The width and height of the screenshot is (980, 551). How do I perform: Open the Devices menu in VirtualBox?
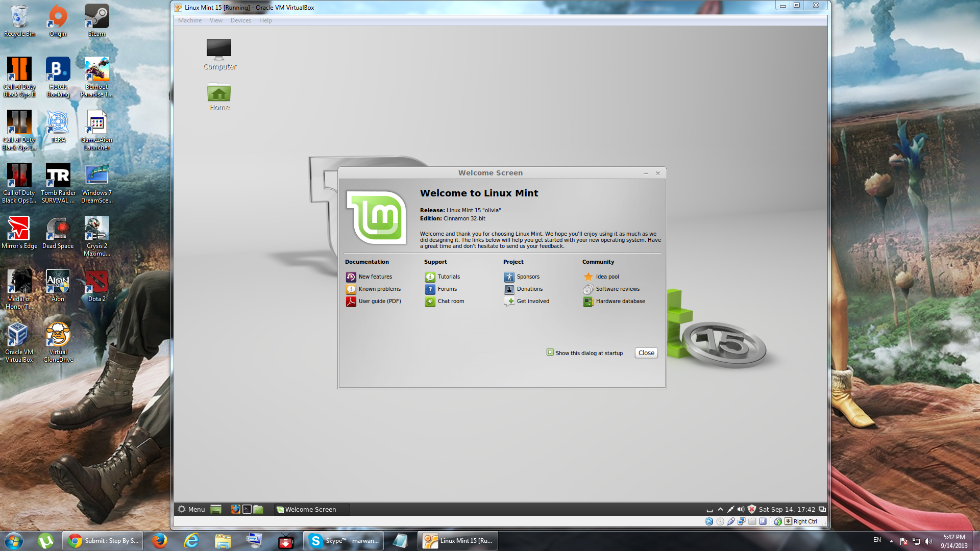240,20
